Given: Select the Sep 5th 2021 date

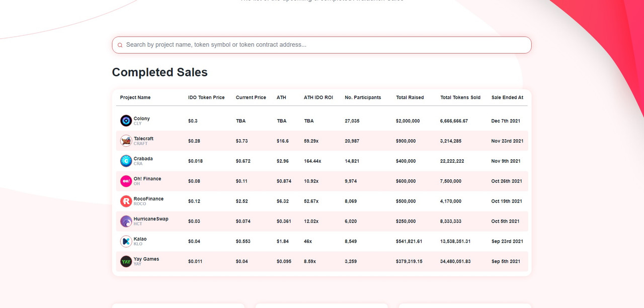Looking at the screenshot, I should pos(506,262).
